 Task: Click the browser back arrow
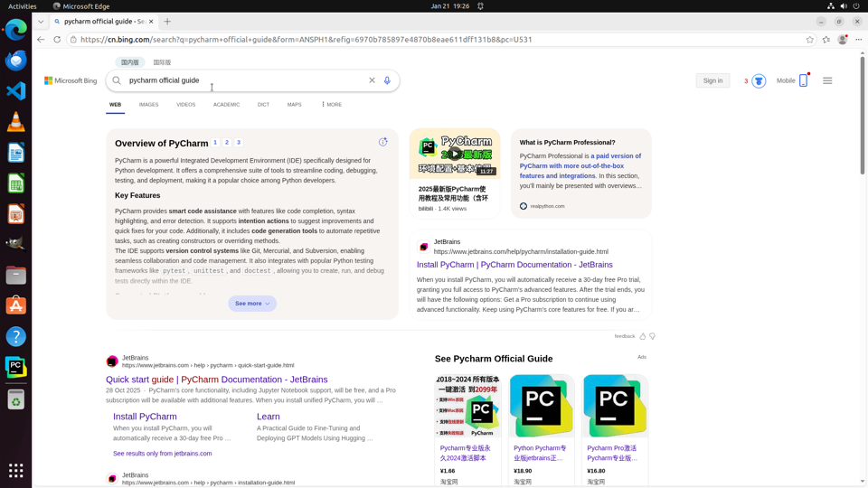41,39
